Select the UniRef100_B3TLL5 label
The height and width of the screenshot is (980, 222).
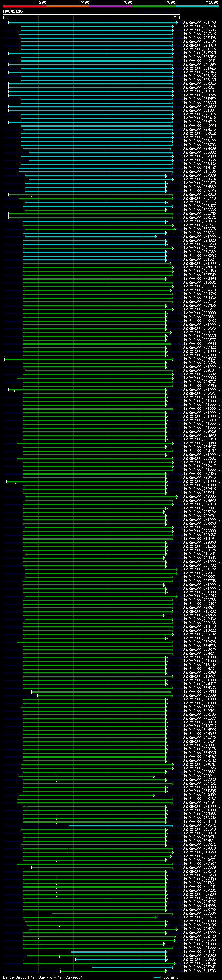(x=199, y=49)
